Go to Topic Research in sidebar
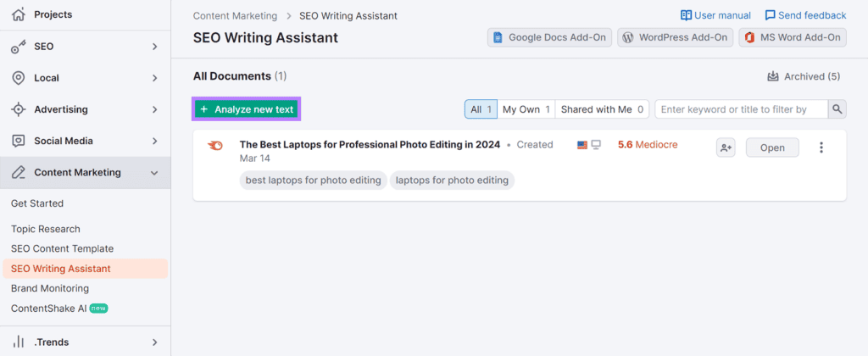This screenshot has height=356, width=868. point(46,229)
